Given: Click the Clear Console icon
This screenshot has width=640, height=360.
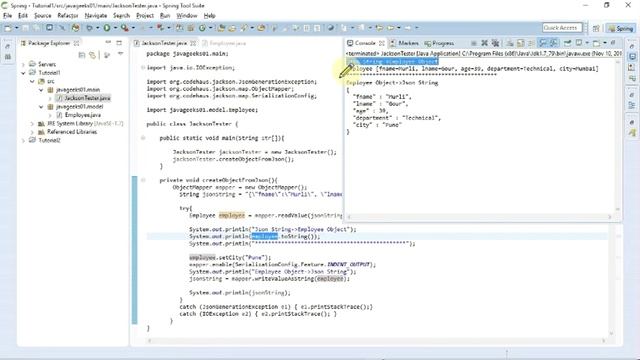Looking at the screenshot, I should pos(510,43).
